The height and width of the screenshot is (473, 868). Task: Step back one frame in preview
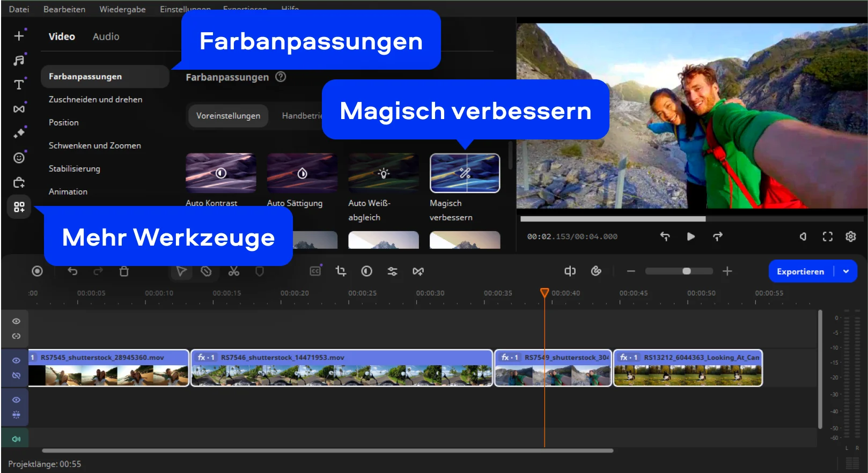click(x=665, y=236)
